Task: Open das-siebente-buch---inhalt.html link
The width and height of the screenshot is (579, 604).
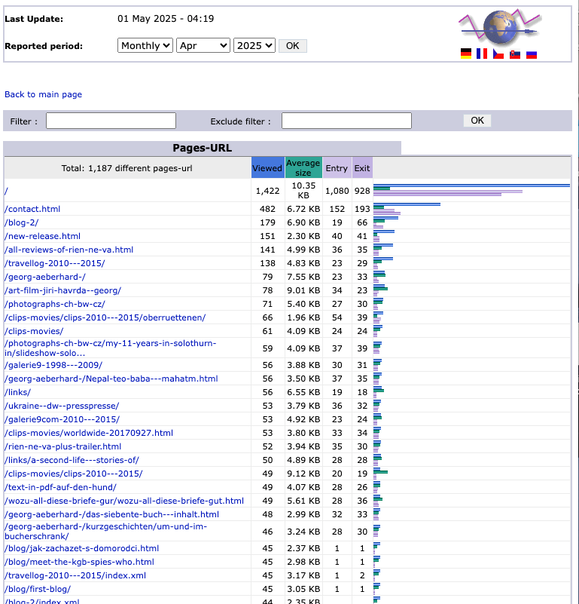Action: [112, 515]
